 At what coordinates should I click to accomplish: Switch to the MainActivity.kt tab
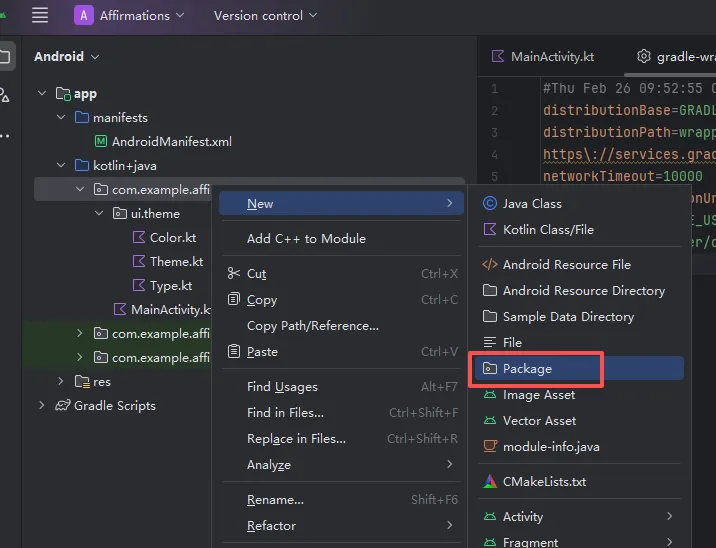(x=552, y=56)
